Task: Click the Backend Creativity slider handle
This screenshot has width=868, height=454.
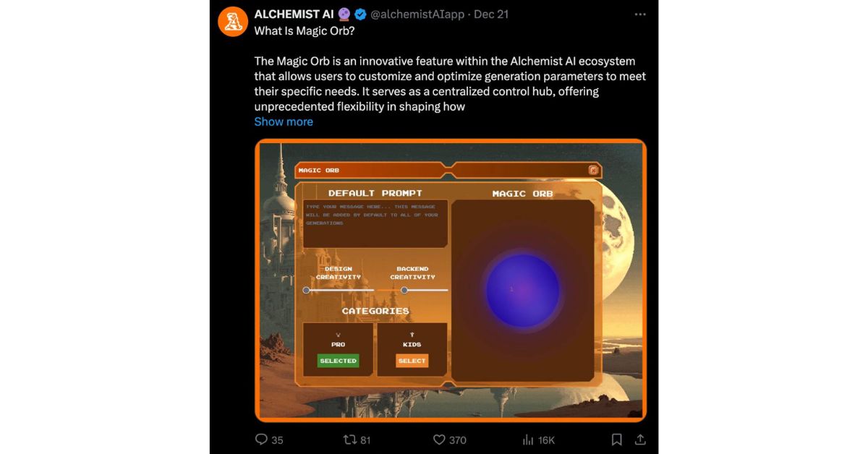Action: click(404, 290)
